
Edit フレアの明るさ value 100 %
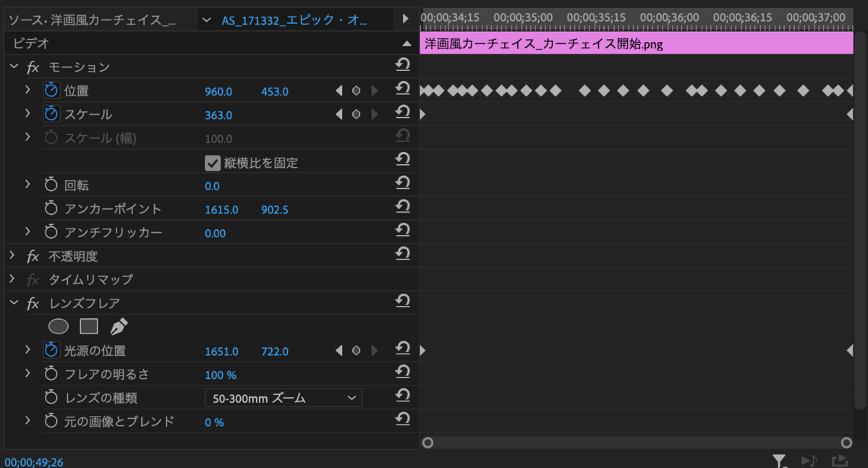tap(221, 375)
